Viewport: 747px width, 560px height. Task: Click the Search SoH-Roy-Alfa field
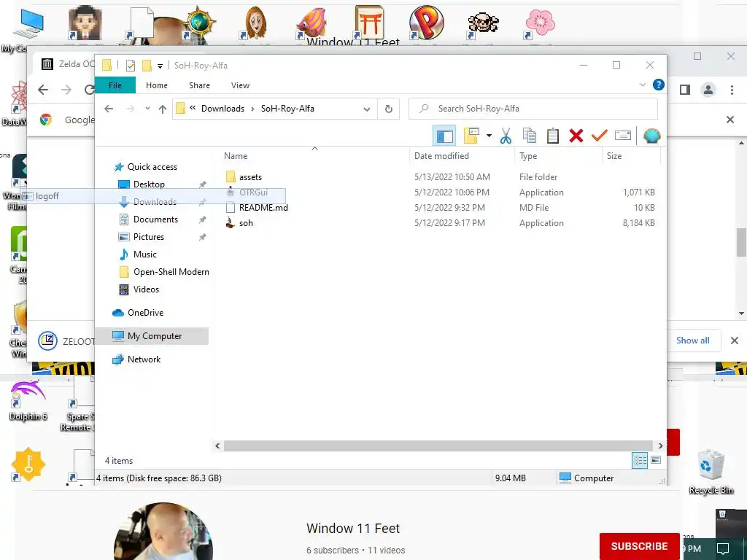point(533,109)
